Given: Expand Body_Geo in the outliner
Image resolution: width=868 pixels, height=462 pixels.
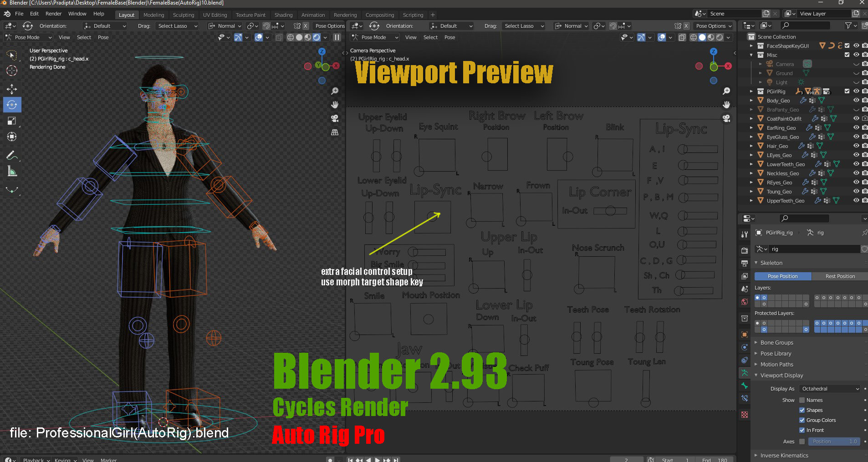Looking at the screenshot, I should [x=751, y=101].
